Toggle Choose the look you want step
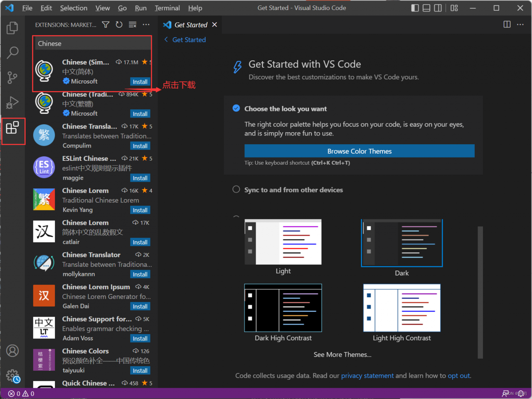532x399 pixels. pos(236,108)
